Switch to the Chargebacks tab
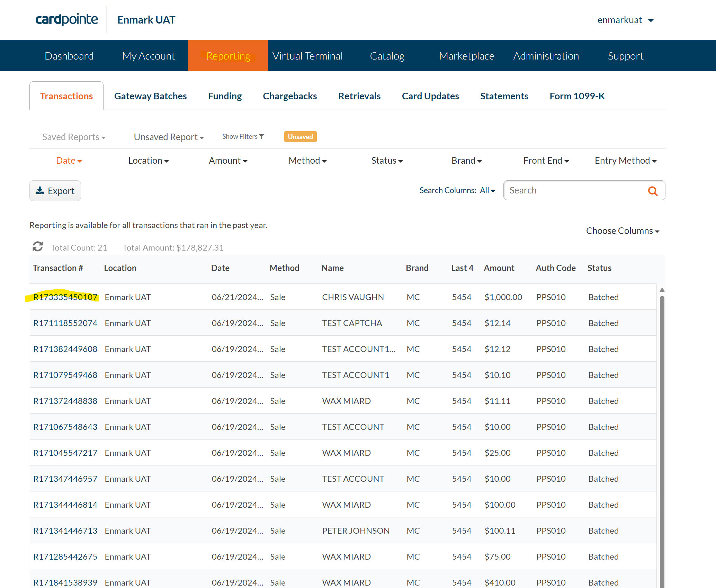Image resolution: width=716 pixels, height=588 pixels. click(290, 96)
